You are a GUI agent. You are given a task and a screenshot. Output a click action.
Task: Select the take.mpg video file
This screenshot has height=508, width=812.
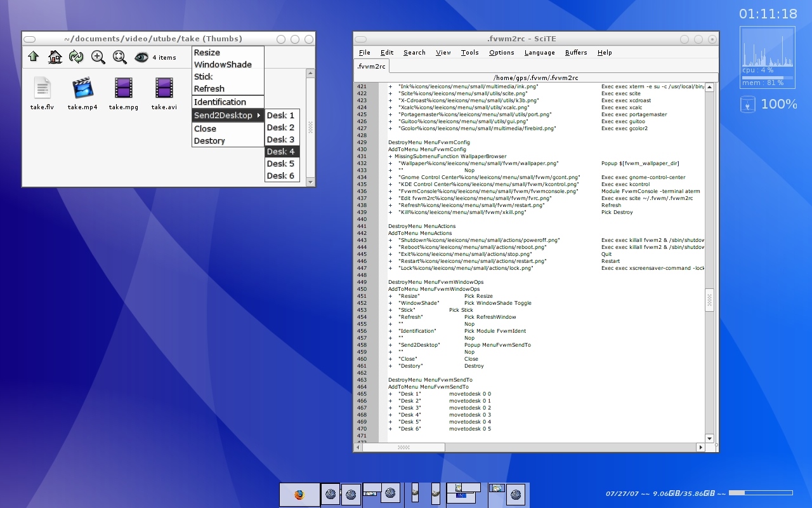click(124, 93)
